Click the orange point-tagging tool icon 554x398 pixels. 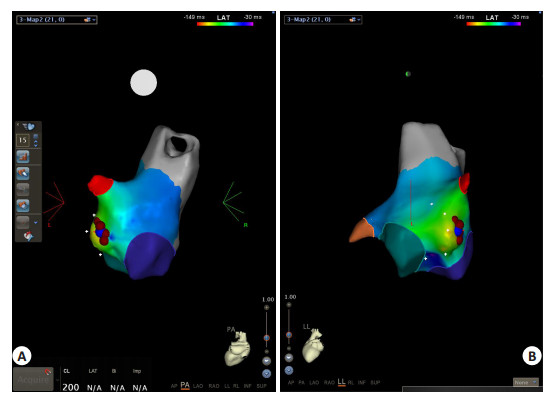(x=23, y=173)
